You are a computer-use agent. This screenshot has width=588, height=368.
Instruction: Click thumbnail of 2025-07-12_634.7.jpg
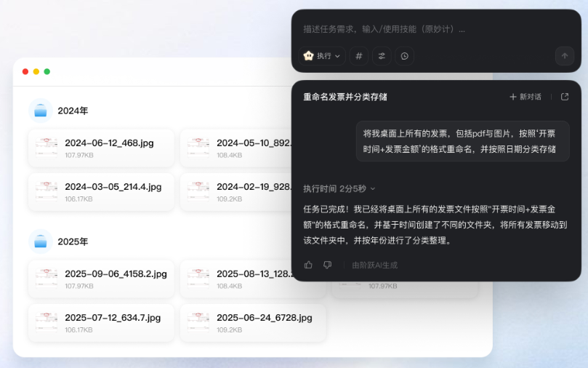(47, 323)
